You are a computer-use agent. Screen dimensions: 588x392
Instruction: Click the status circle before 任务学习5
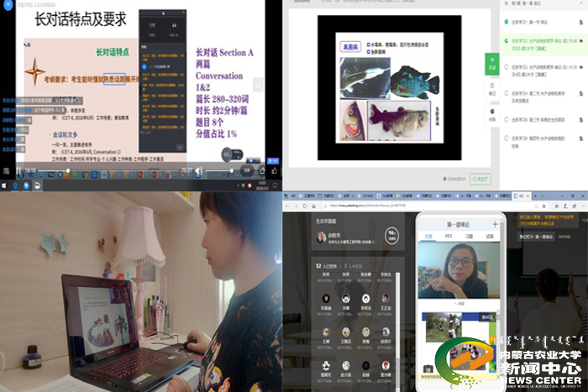tap(507, 119)
